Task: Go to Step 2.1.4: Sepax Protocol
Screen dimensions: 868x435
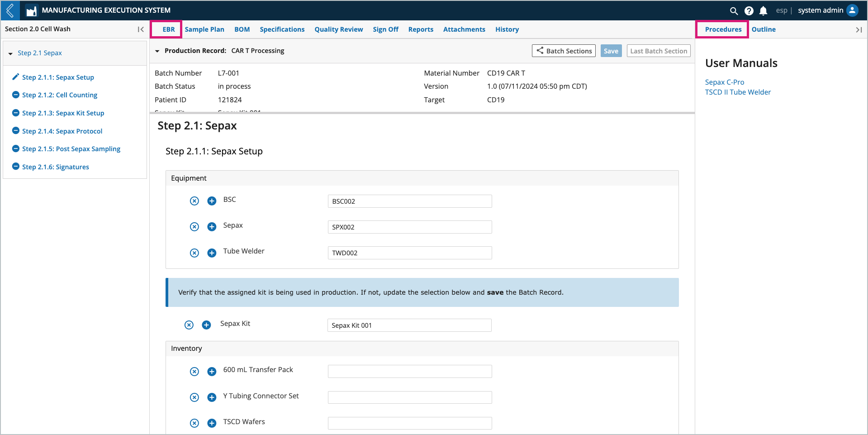Action: click(62, 131)
